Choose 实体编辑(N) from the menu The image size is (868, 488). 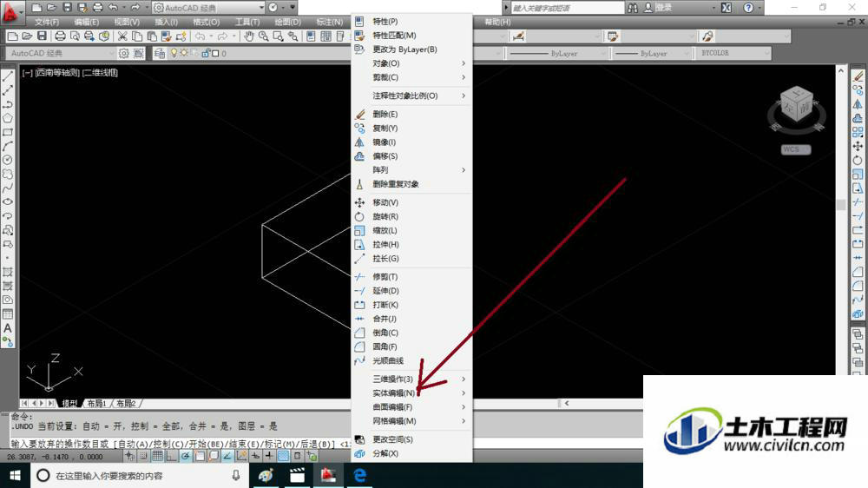[x=411, y=392]
